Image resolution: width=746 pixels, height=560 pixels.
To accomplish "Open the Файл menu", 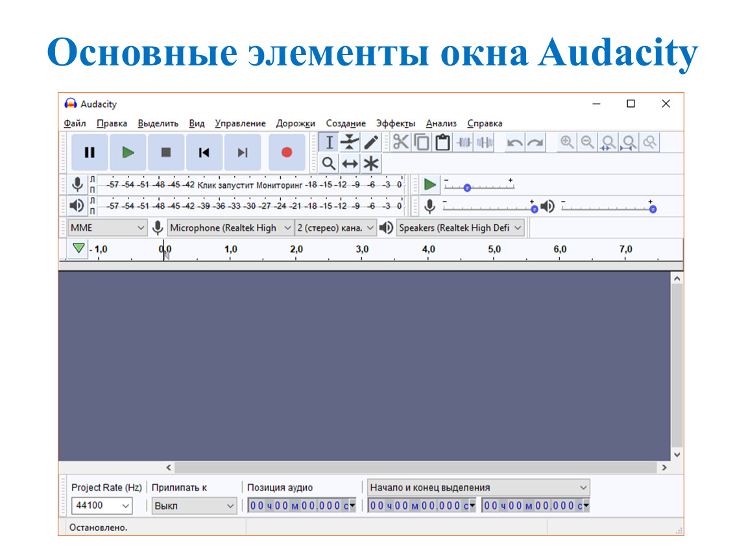I will coord(75,123).
